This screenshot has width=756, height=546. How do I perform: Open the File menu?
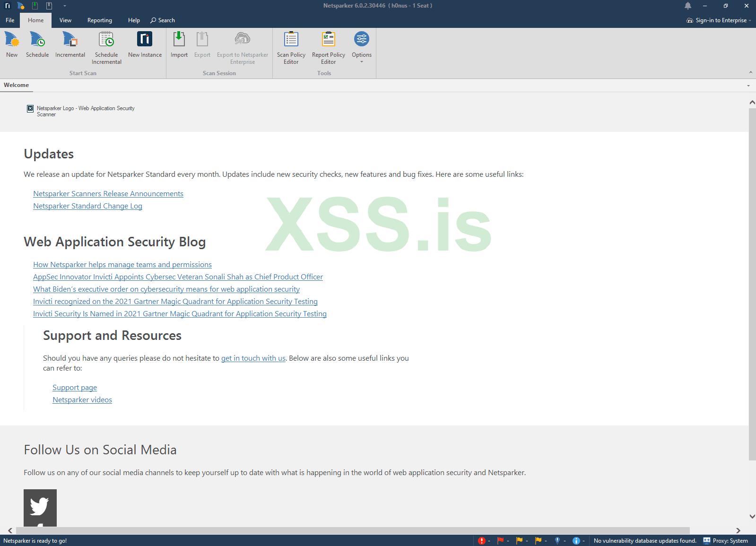pyautogui.click(x=10, y=20)
